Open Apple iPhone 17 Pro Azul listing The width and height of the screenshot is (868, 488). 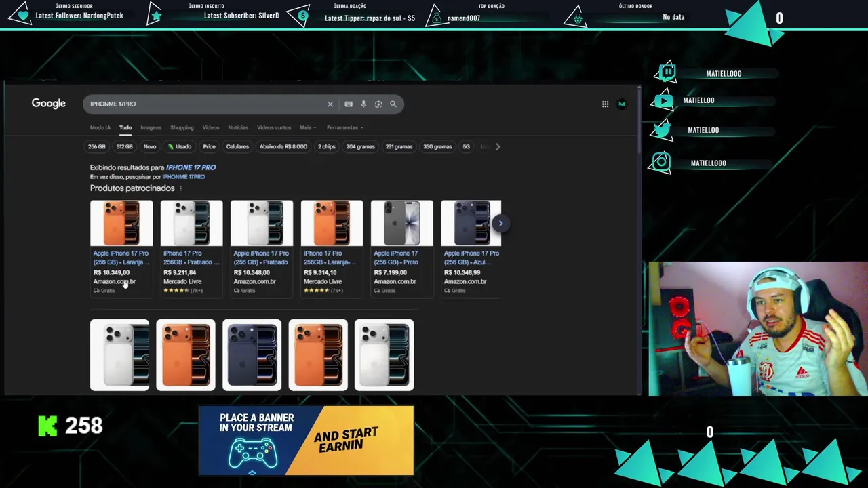click(471, 258)
